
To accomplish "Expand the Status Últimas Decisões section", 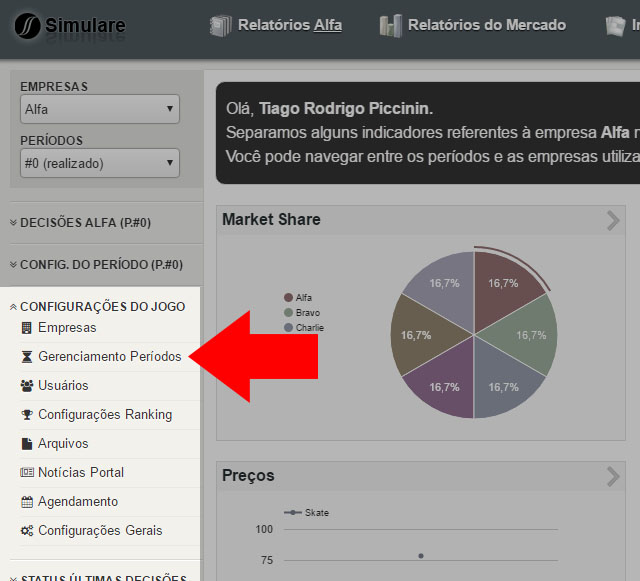I will point(98,577).
